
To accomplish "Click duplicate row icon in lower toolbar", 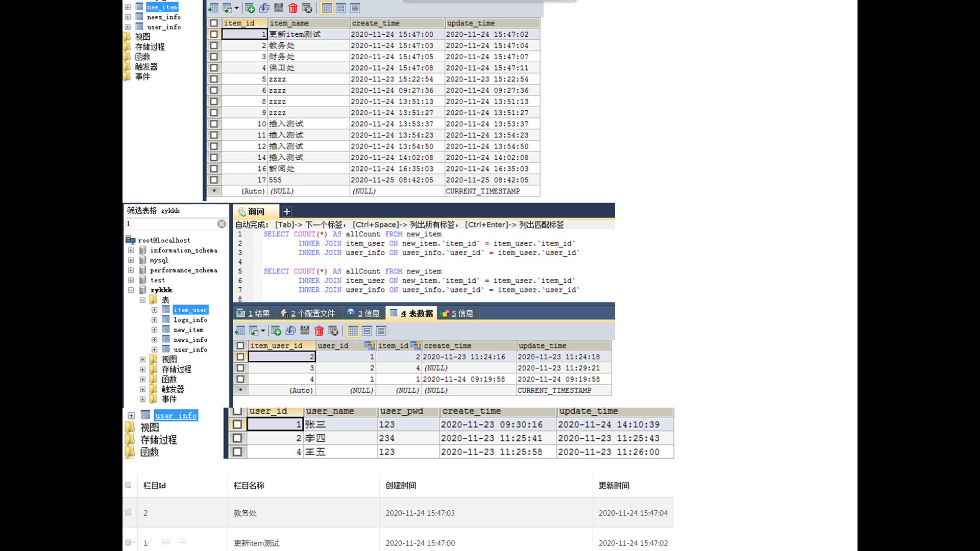I will point(290,331).
